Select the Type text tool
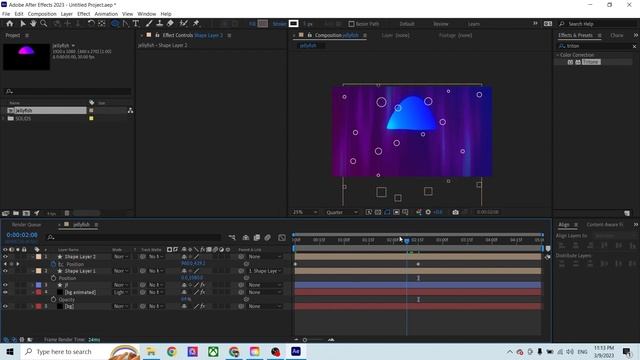 tap(136, 24)
